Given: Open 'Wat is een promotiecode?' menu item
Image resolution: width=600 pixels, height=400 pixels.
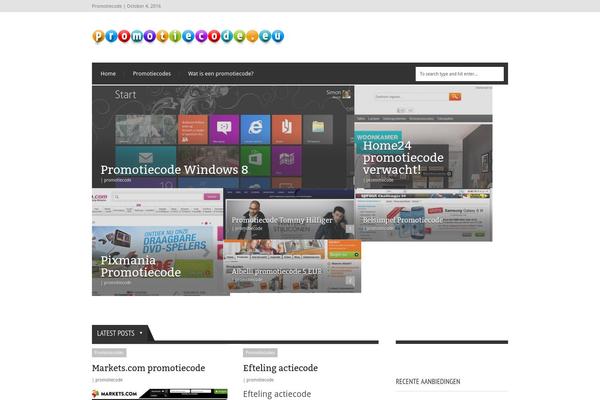Looking at the screenshot, I should pyautogui.click(x=220, y=73).
